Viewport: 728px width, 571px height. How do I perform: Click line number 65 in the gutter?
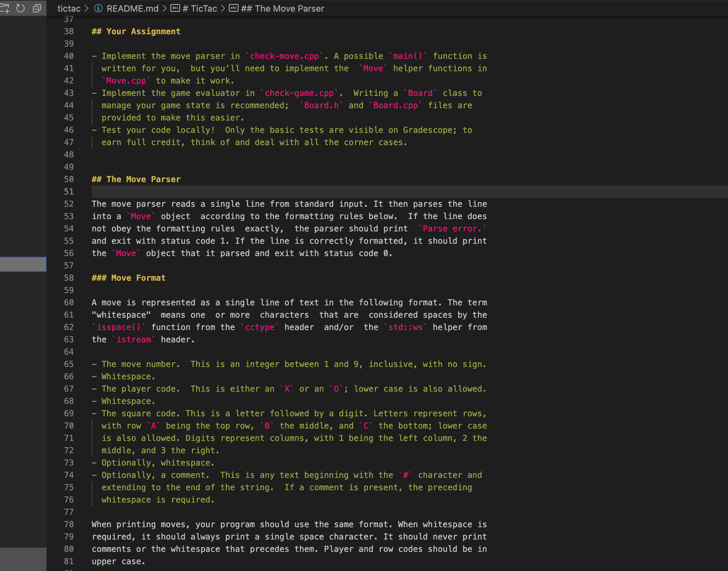coord(69,364)
